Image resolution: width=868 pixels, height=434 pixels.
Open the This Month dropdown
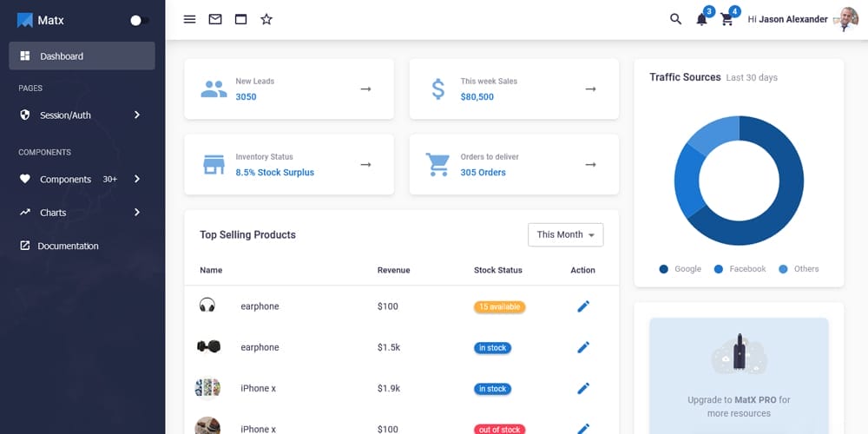click(x=565, y=234)
